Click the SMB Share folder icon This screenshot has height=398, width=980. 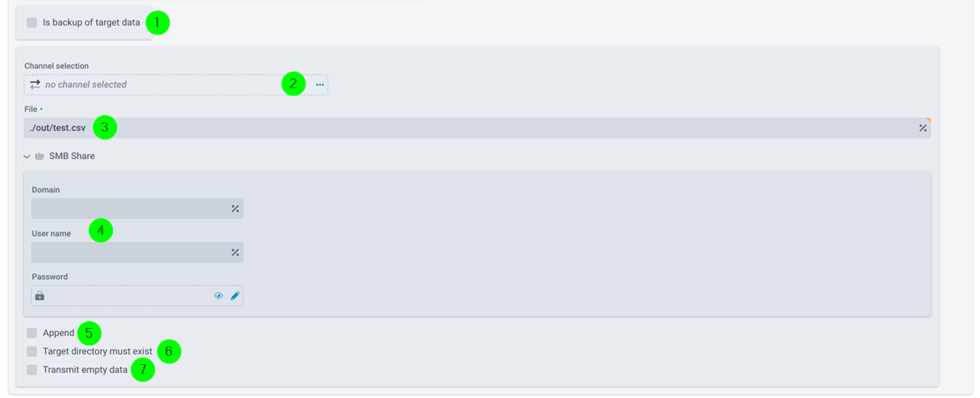(40, 157)
